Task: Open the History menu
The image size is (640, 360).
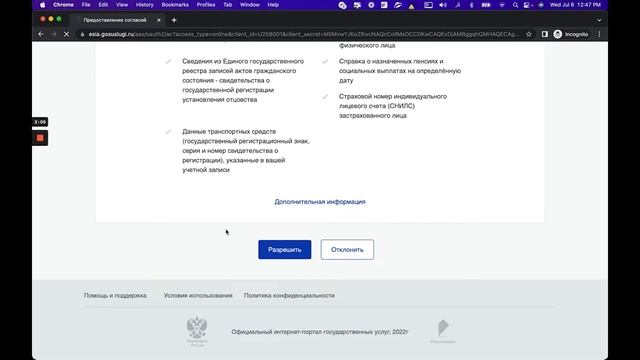Action: click(144, 5)
